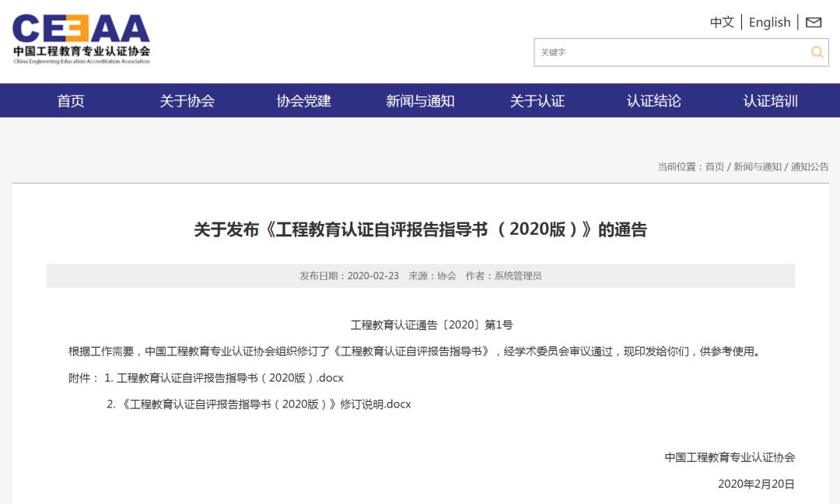The width and height of the screenshot is (840, 504).
Task: Click the CEEAA logo
Action: click(82, 39)
